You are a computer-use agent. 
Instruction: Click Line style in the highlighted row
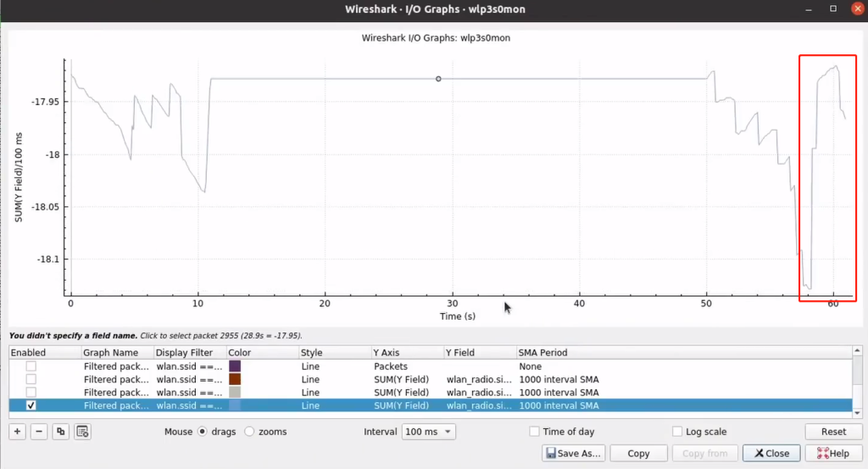[x=310, y=405]
